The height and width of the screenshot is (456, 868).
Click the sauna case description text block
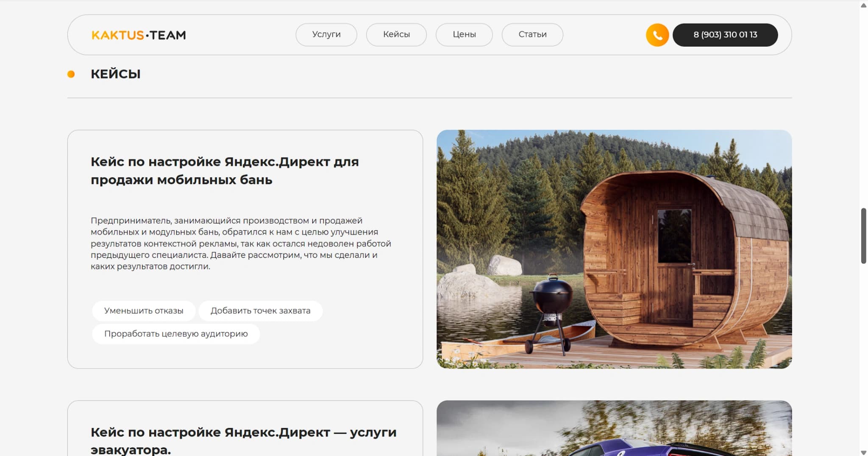241,243
